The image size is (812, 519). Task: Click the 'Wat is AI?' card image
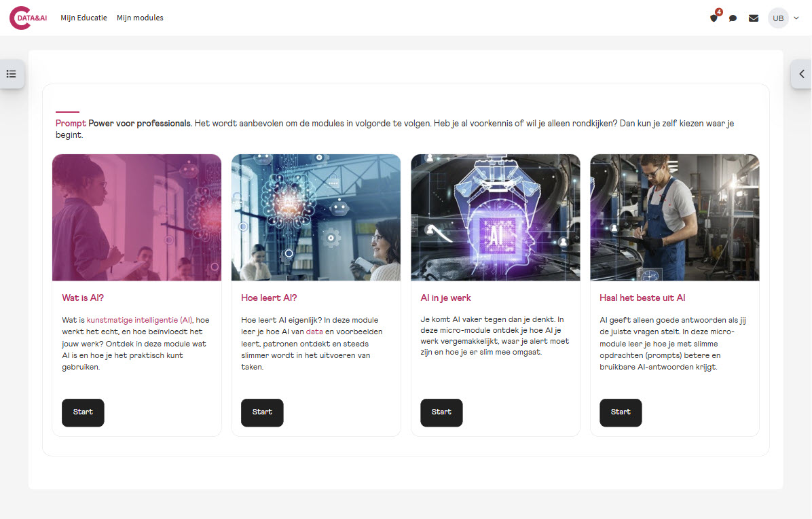[136, 217]
